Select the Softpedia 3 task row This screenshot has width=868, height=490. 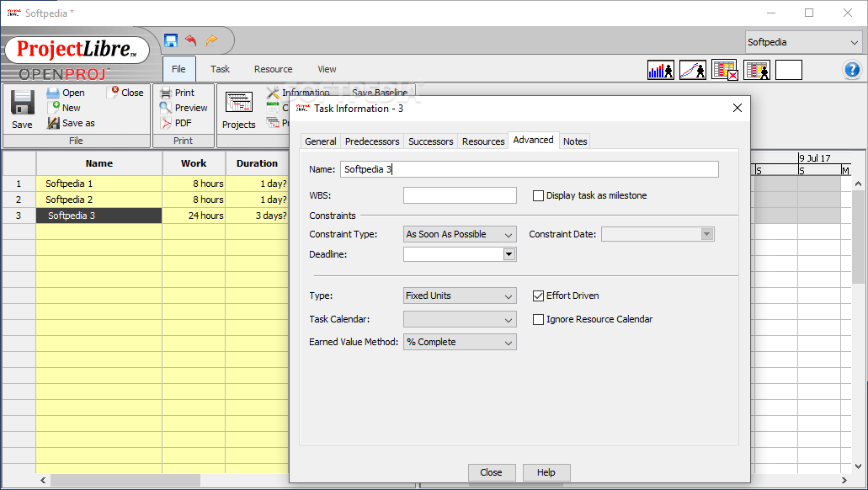[x=99, y=216]
